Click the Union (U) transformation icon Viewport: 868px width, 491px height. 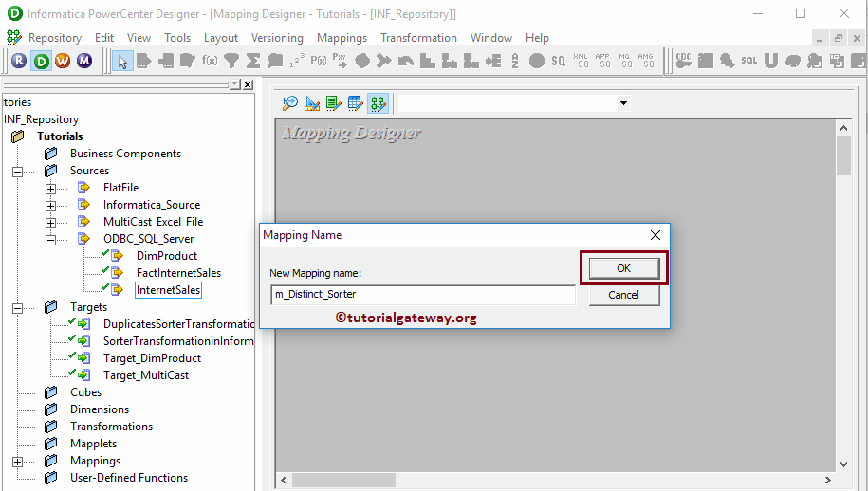tap(771, 61)
